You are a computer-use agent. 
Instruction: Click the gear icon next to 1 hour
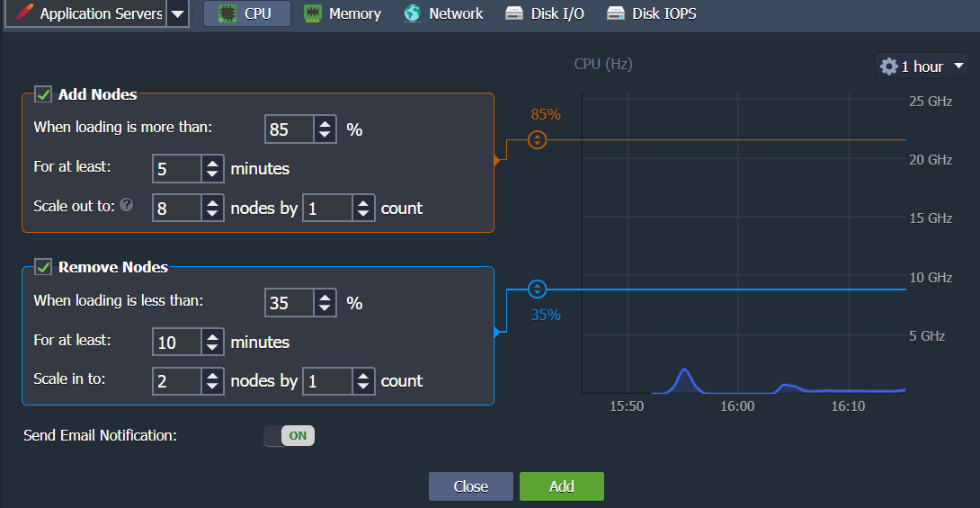coord(889,67)
